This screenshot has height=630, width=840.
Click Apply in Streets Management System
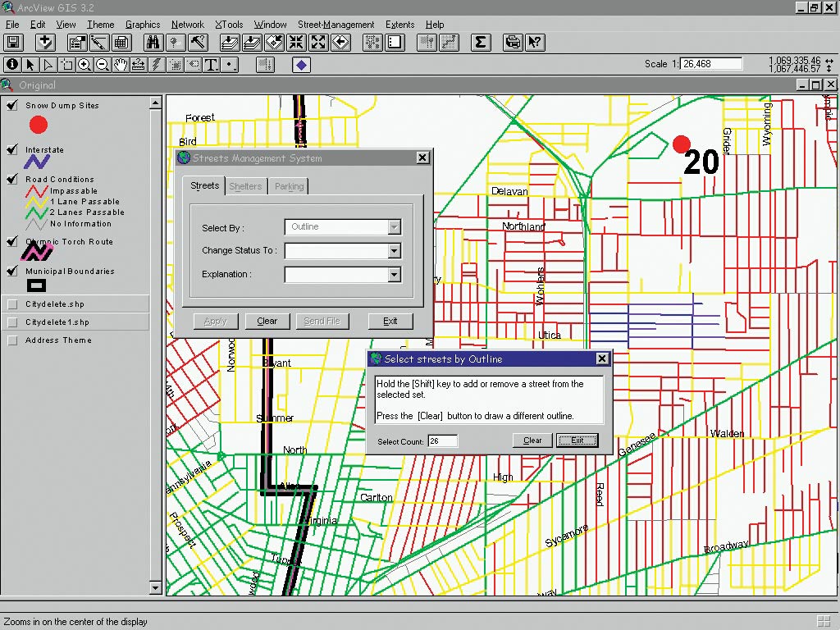point(216,322)
